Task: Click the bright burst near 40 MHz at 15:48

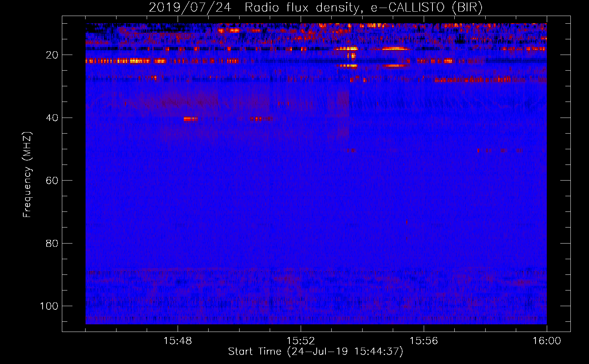Action: click(x=191, y=119)
